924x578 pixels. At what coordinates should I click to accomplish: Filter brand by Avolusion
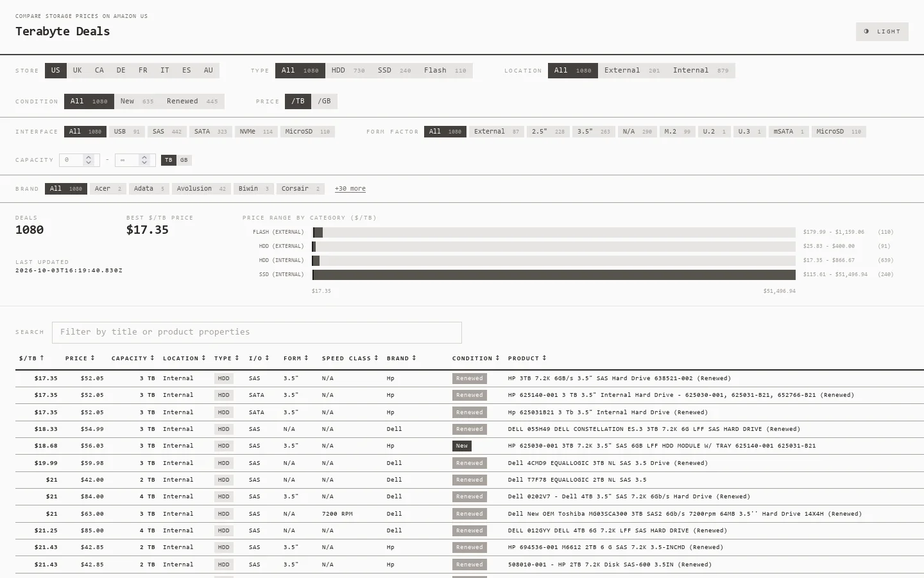201,189
